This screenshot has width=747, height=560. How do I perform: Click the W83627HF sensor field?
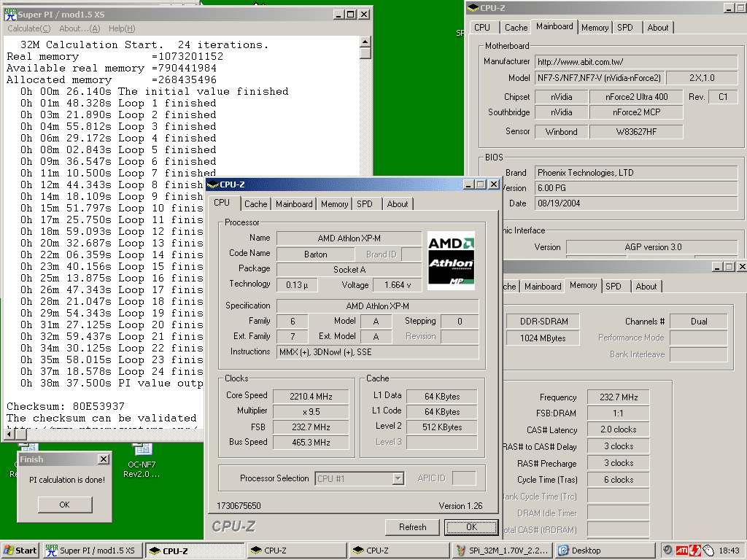pyautogui.click(x=636, y=131)
